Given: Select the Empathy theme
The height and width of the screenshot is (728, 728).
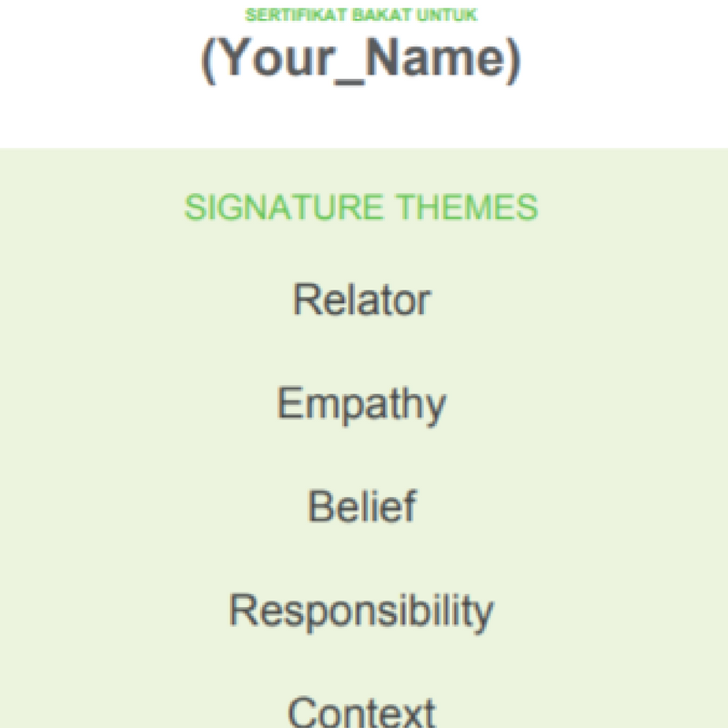Looking at the screenshot, I should click(361, 403).
